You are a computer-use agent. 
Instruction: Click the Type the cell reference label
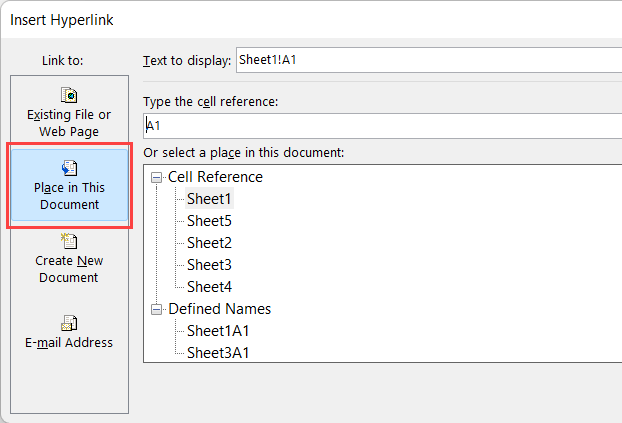211,102
